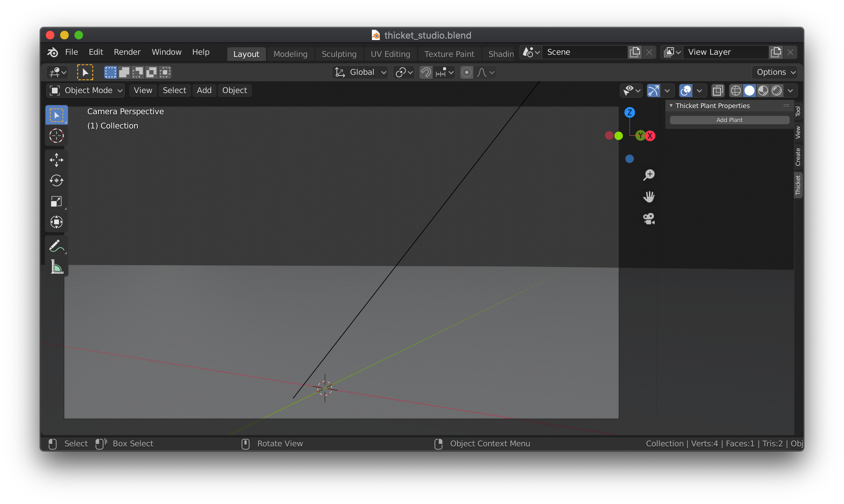
Task: Enable proportional editing toggle
Action: pos(466,72)
